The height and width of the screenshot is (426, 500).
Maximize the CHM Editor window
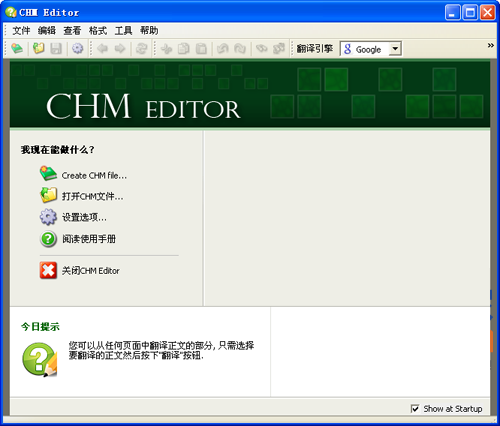pyautogui.click(x=470, y=13)
